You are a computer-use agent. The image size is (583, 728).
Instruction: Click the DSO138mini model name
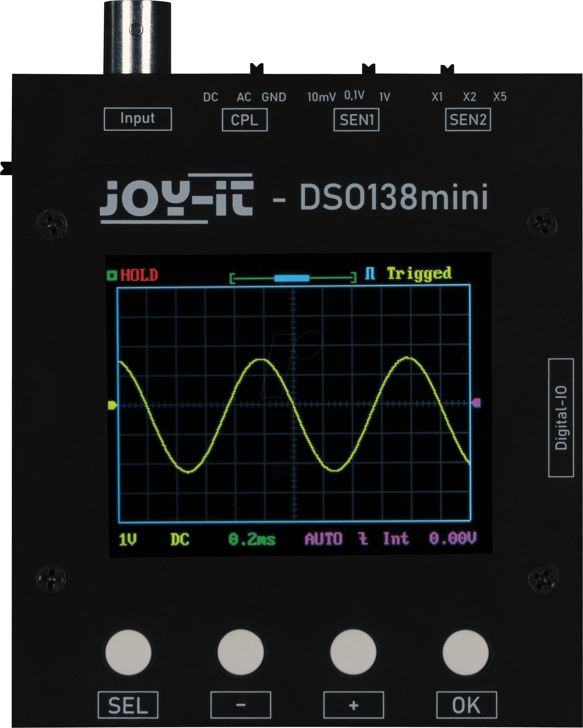[394, 197]
